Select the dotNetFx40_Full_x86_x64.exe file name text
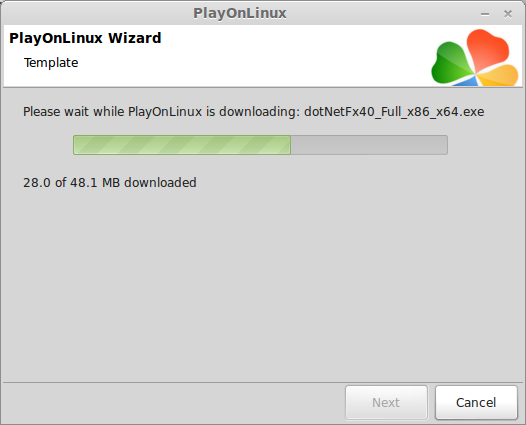This screenshot has height=425, width=526. click(394, 112)
